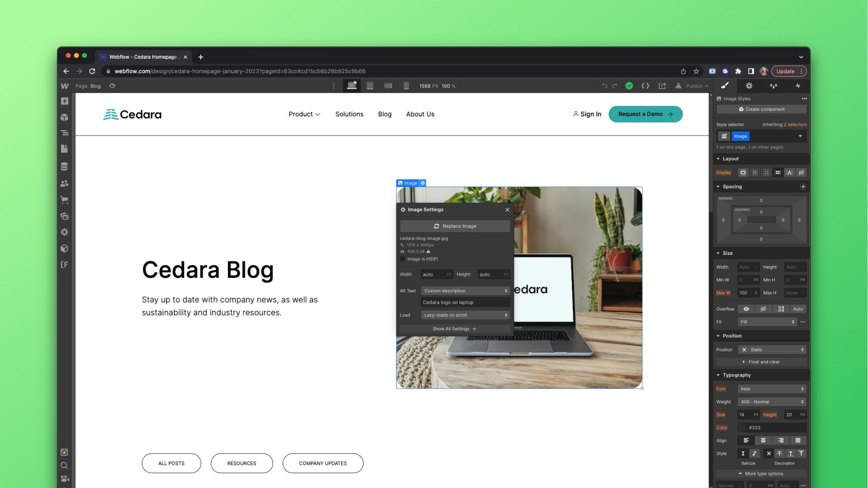Click the Request a Demo button
The height and width of the screenshot is (488, 868).
pyautogui.click(x=645, y=114)
